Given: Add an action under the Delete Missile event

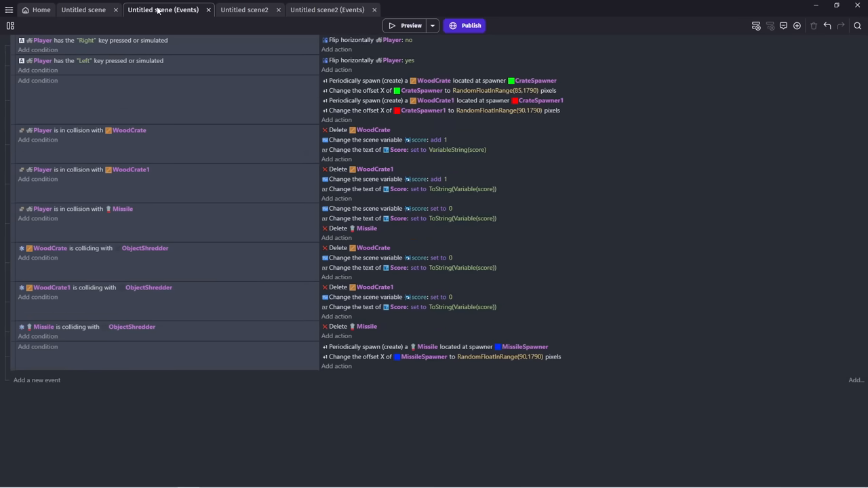Looking at the screenshot, I should point(336,335).
